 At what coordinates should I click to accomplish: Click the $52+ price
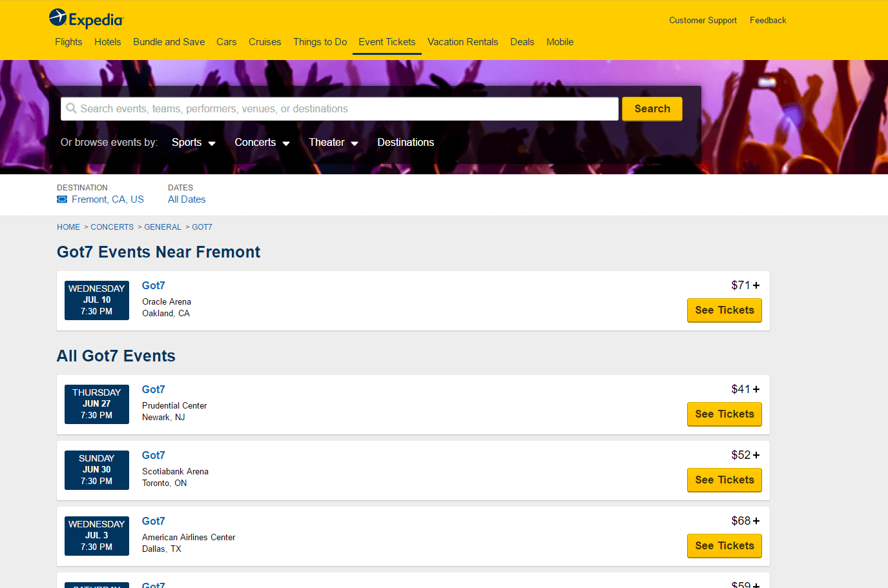(x=745, y=455)
